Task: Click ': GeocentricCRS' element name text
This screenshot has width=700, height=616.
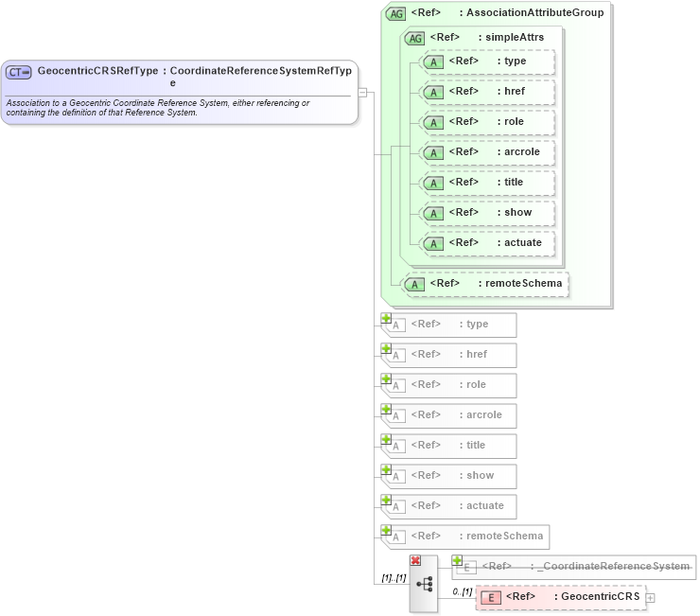Action: click(x=597, y=597)
